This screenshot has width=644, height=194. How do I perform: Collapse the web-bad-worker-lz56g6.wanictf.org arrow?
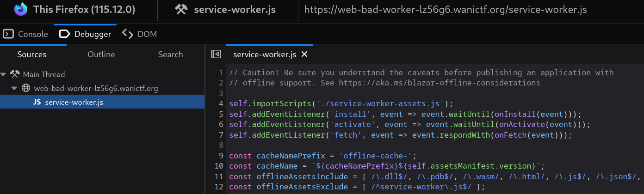click(14, 88)
